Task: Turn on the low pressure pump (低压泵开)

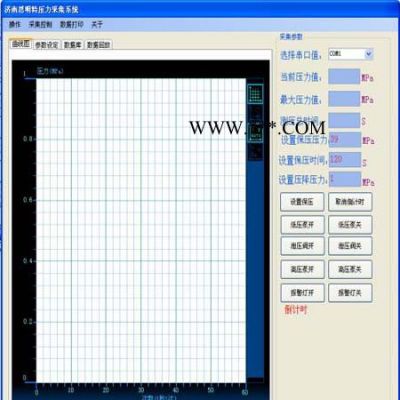Action: click(x=302, y=225)
